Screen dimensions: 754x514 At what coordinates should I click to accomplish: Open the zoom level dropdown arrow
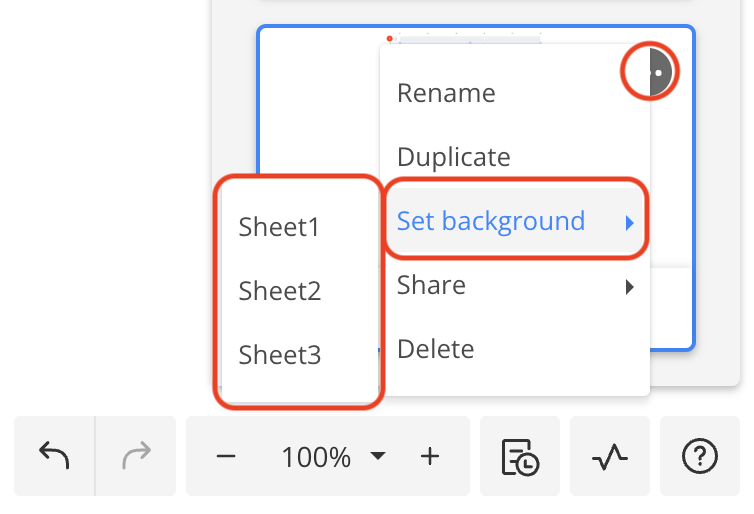point(378,457)
